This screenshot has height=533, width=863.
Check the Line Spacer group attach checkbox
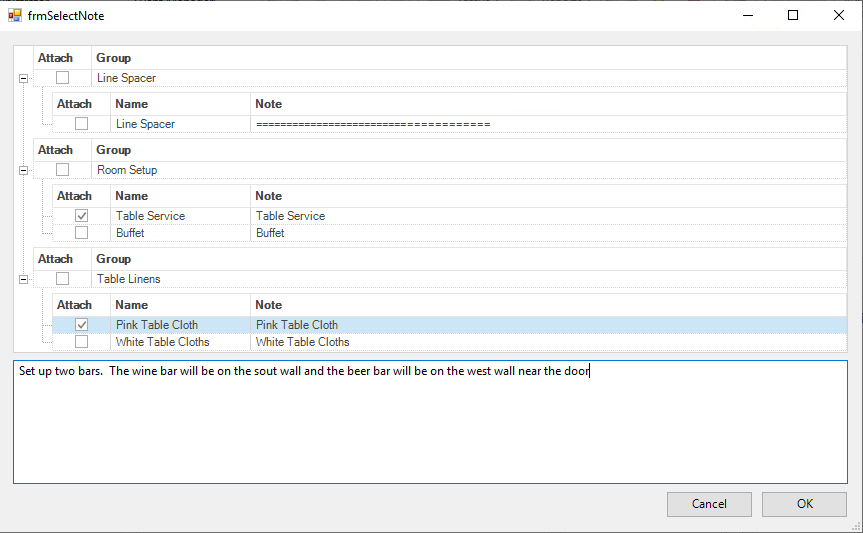(x=63, y=78)
